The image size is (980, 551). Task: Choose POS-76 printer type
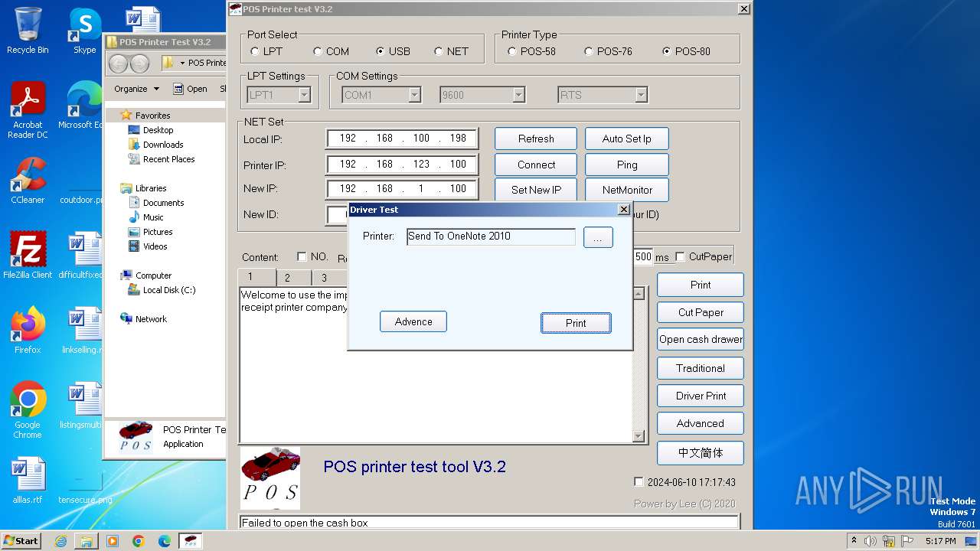(589, 51)
